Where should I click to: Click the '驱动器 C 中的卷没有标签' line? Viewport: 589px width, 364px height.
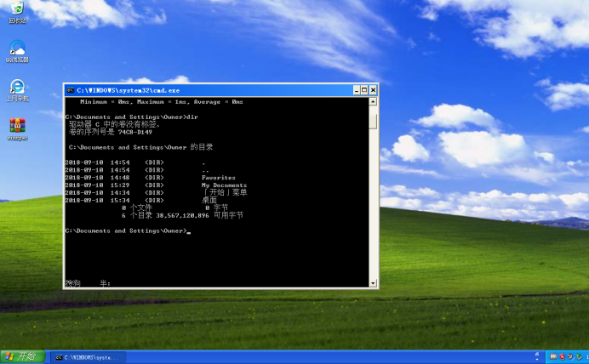(115, 124)
